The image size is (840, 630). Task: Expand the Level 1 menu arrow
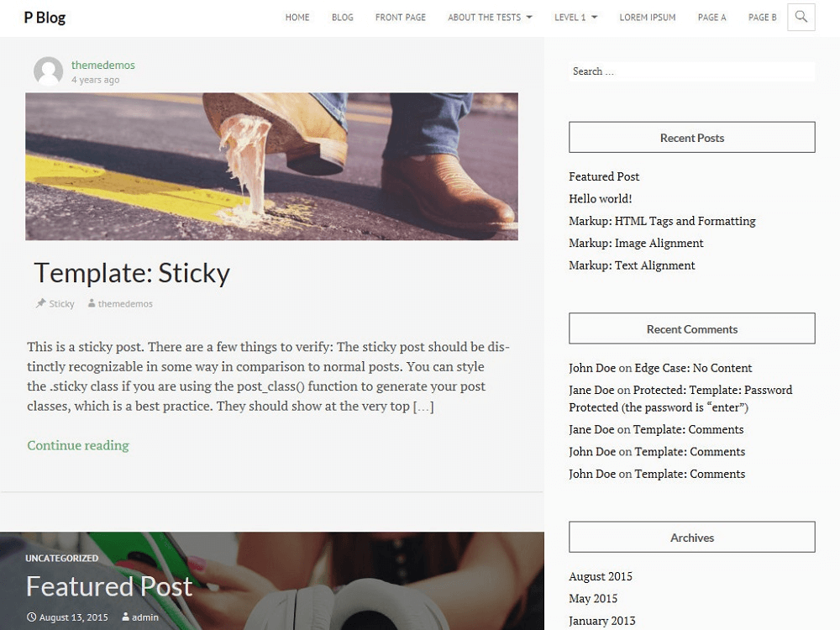click(x=594, y=17)
